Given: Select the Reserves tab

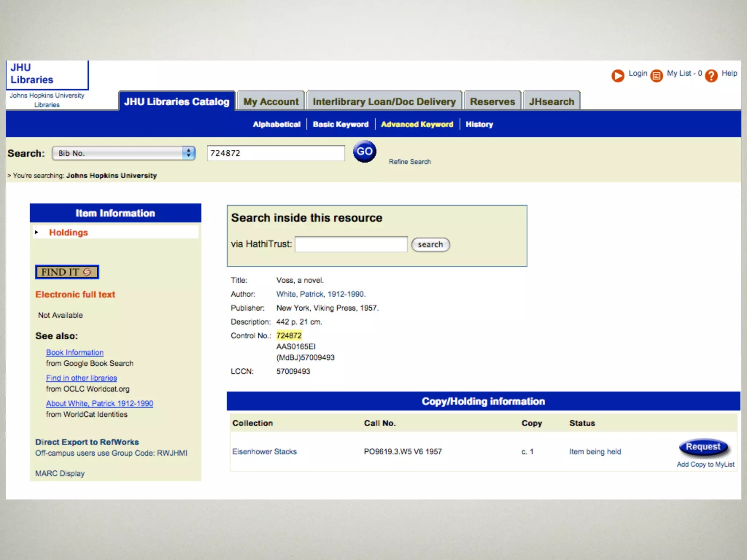Looking at the screenshot, I should (x=492, y=101).
